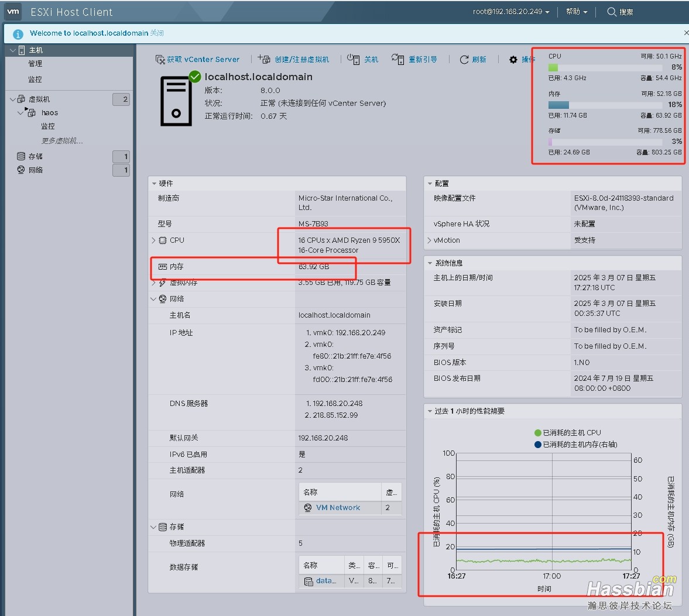Collapse the 存储 section chevron in 硬件
The height and width of the screenshot is (616, 689).
[x=153, y=527]
